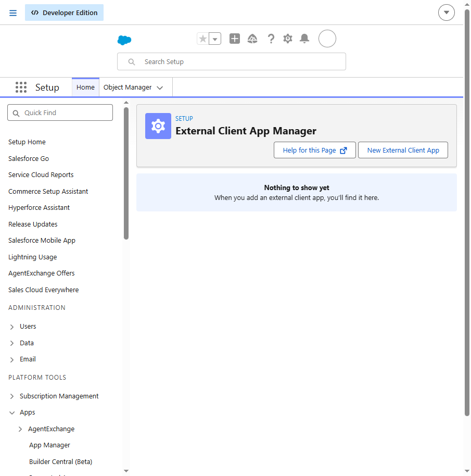Open the help question mark icon

271,39
